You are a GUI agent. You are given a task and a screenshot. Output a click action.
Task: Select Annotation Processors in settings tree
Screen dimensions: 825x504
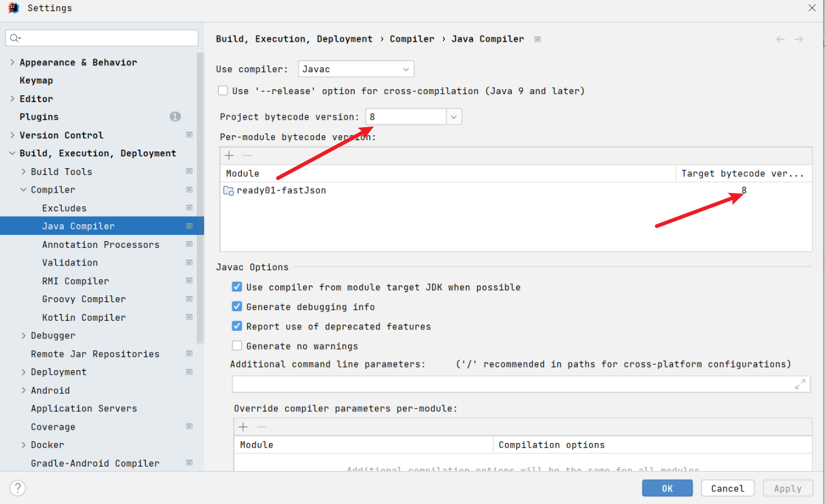pyautogui.click(x=100, y=245)
